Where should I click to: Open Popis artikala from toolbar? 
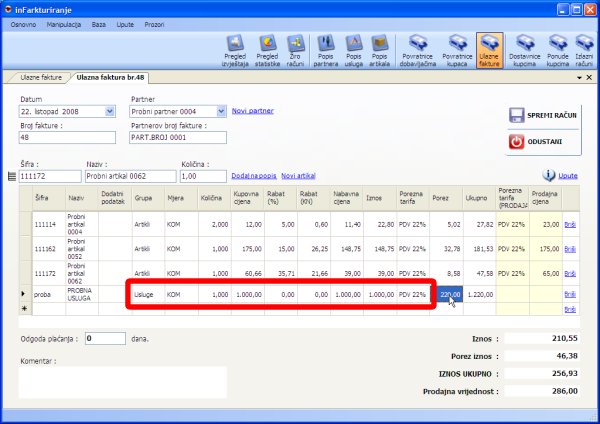point(380,48)
